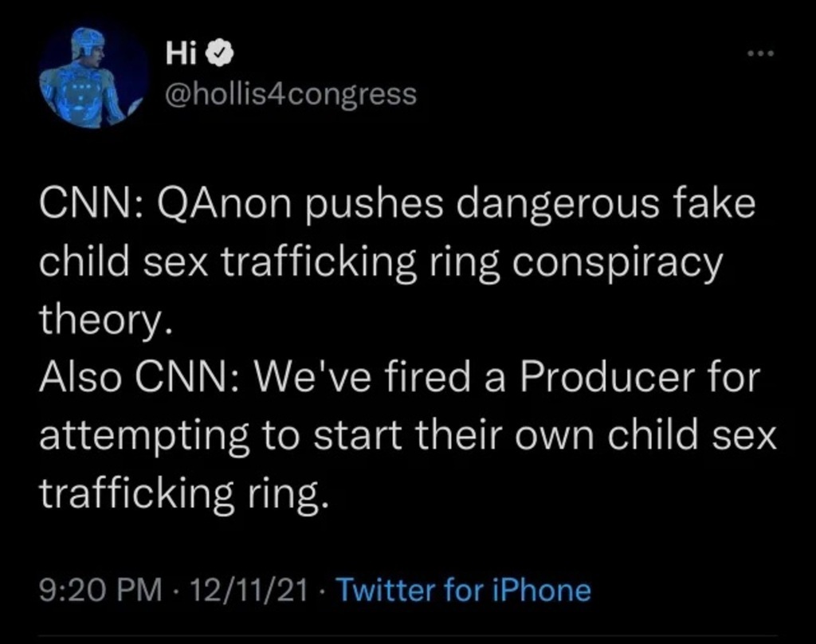
Task: Click the word "conspiracy" in the tweet
Action: [616, 262]
